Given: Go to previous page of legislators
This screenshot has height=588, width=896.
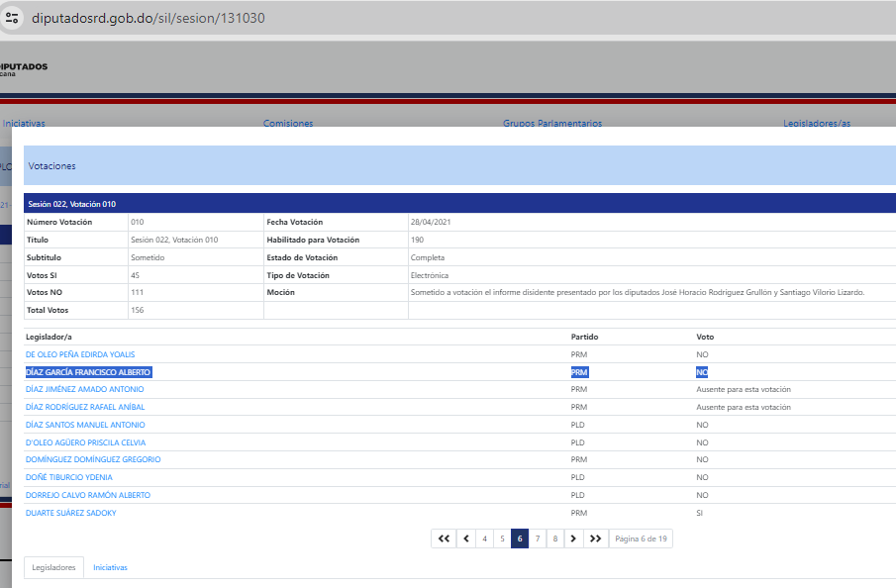Looking at the screenshot, I should (466, 539).
